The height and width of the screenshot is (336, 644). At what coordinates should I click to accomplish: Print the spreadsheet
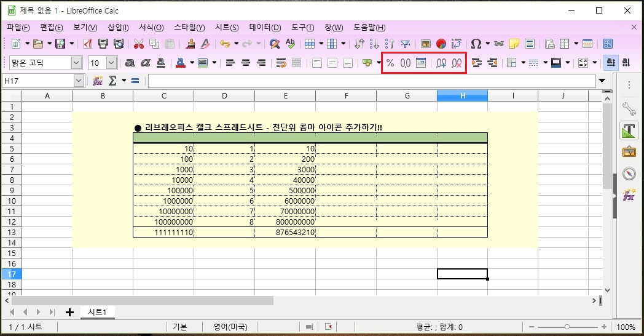103,44
